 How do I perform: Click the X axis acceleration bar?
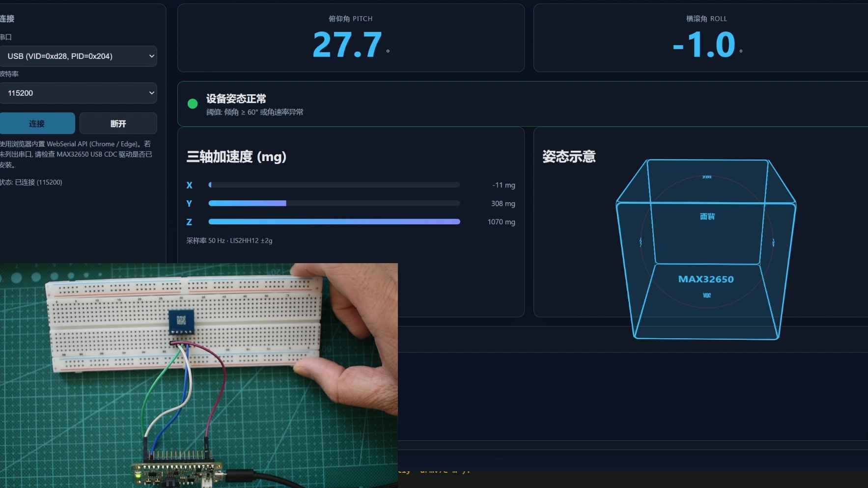334,185
